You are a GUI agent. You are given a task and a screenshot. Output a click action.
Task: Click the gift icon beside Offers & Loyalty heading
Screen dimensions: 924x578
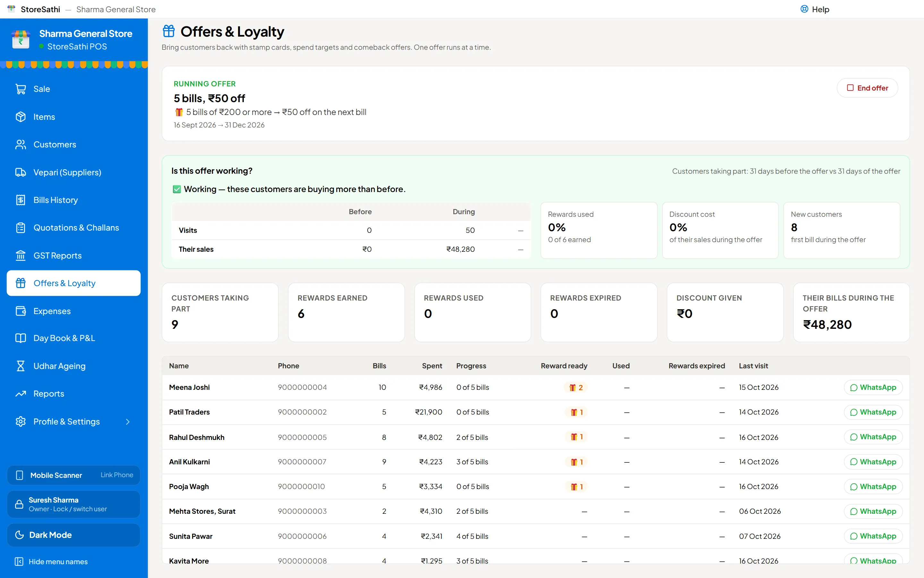[x=168, y=31]
